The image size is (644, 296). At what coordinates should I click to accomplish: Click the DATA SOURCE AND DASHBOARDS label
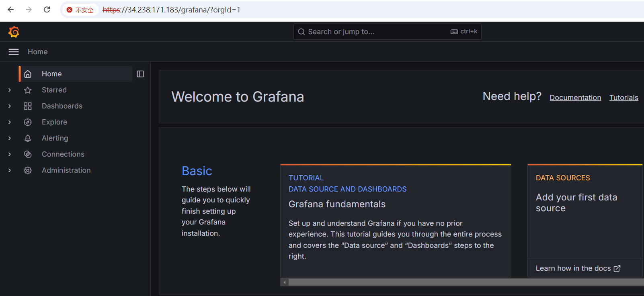pyautogui.click(x=347, y=189)
